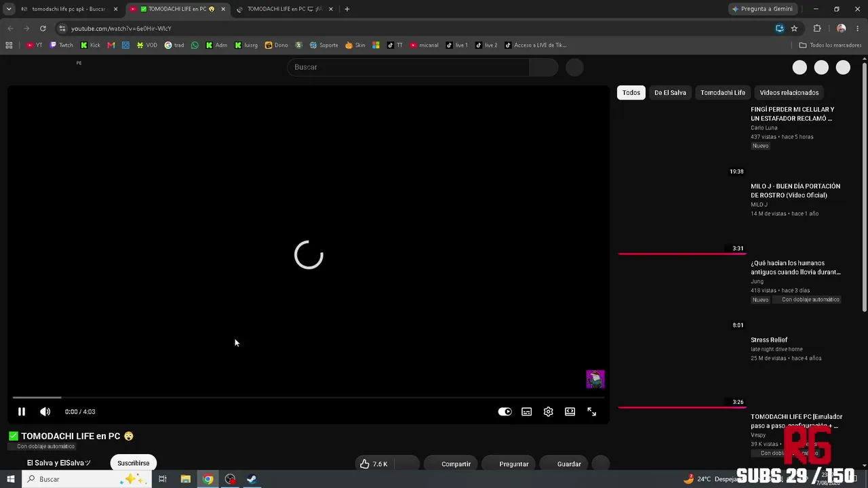Open the Windows Start menu

pyautogui.click(x=10, y=479)
